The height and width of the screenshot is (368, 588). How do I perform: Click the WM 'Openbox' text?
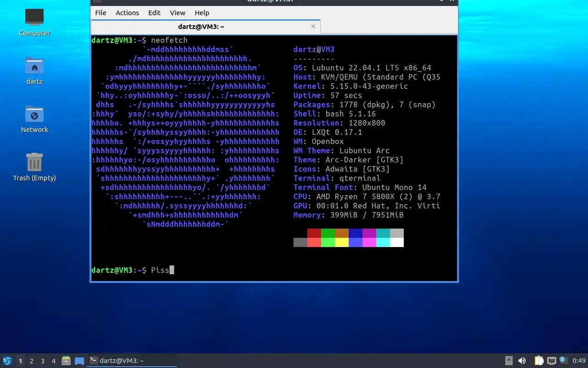click(328, 141)
